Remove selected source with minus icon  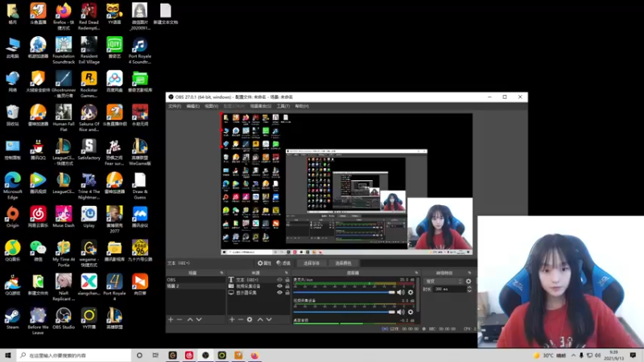click(241, 319)
